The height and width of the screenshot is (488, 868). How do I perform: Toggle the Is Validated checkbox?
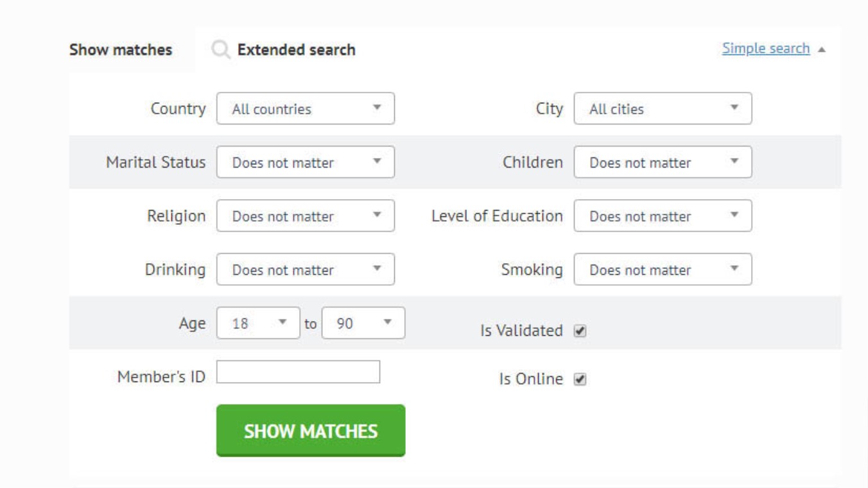(580, 331)
